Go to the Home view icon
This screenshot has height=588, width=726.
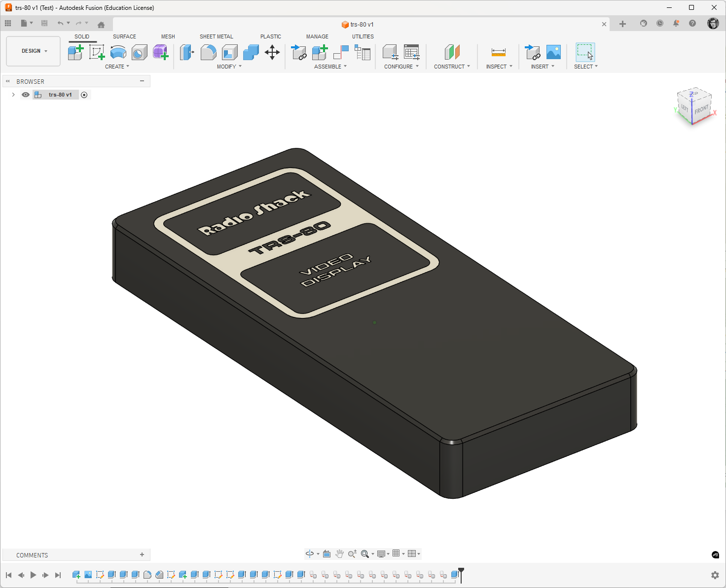point(101,24)
